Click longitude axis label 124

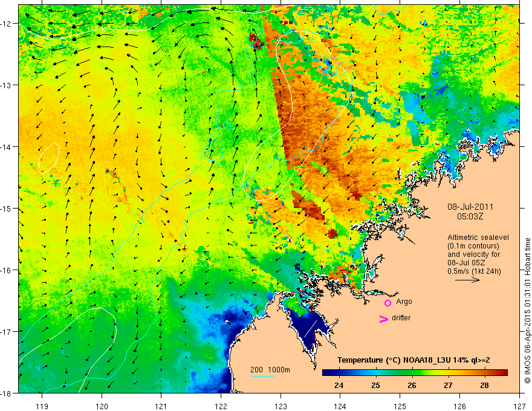[x=340, y=406]
